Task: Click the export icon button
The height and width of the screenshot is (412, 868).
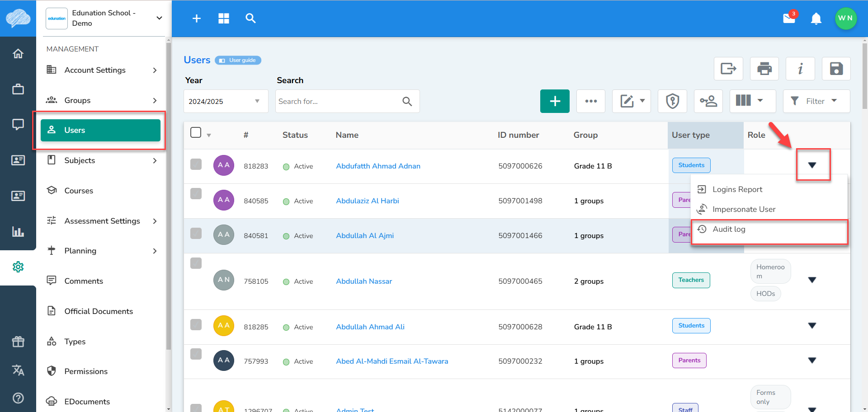Action: [x=728, y=69]
